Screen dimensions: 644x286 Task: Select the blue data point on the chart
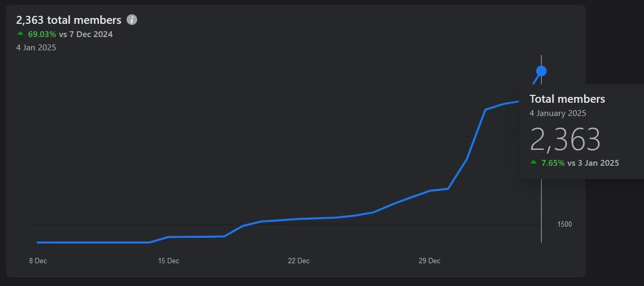tap(541, 71)
